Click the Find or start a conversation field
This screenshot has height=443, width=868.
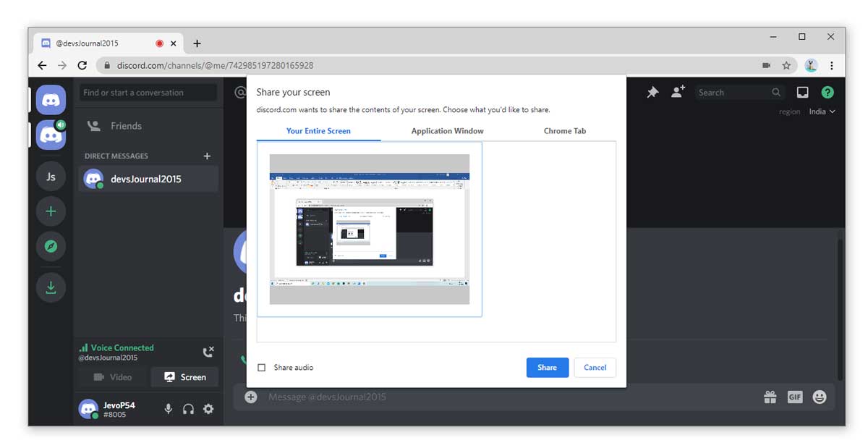coord(148,93)
